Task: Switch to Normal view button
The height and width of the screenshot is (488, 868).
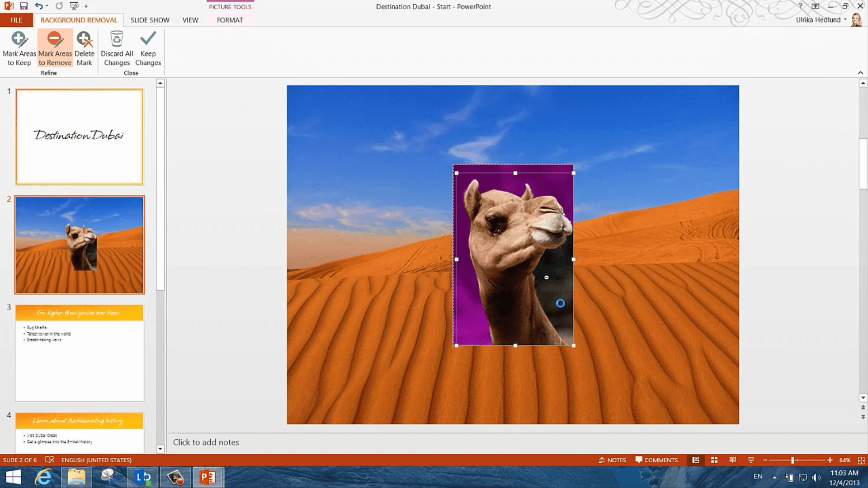Action: click(x=696, y=460)
